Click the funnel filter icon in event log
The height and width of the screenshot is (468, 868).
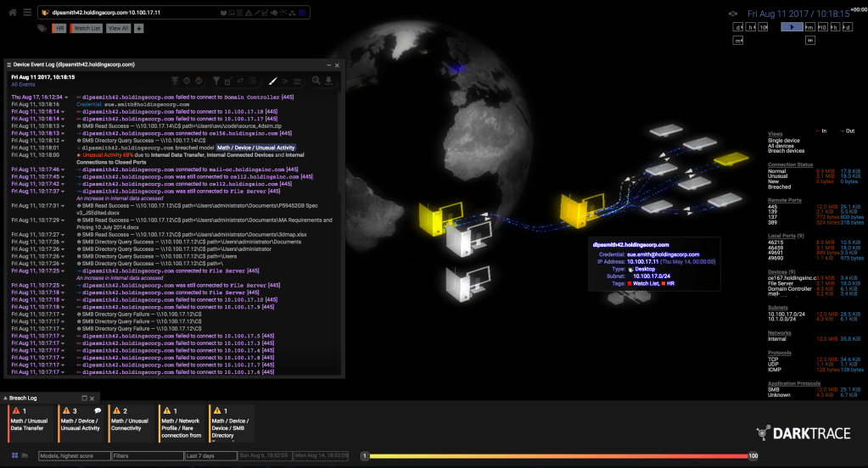(x=216, y=81)
